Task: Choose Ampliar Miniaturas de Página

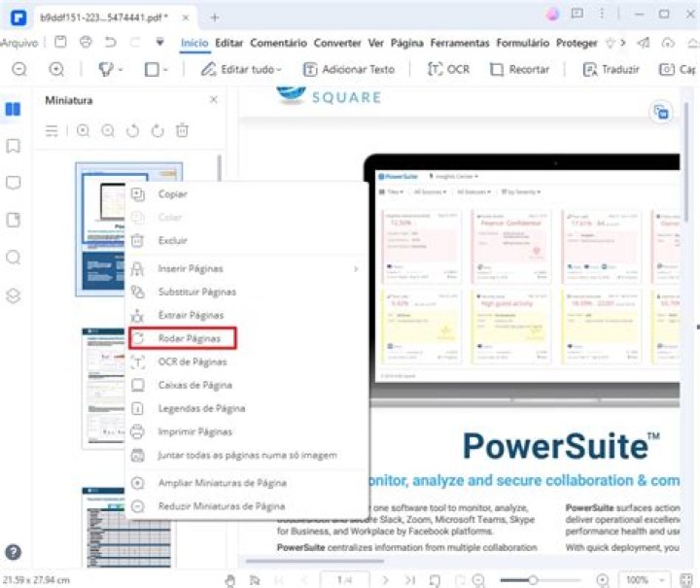Action: [246, 483]
